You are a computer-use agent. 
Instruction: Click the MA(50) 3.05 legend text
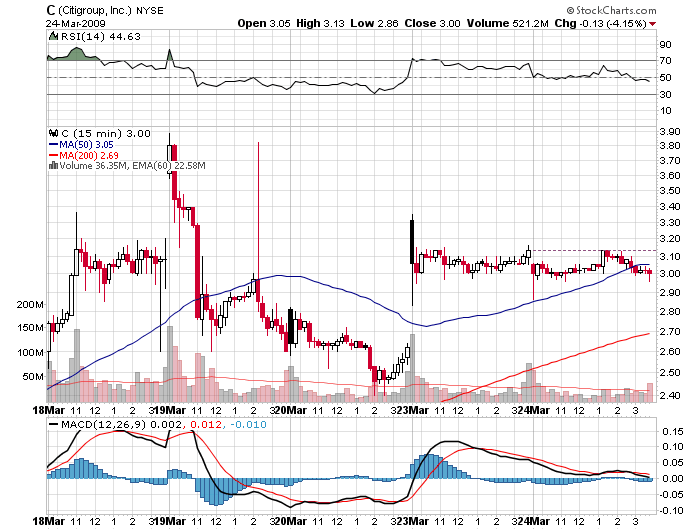86,145
